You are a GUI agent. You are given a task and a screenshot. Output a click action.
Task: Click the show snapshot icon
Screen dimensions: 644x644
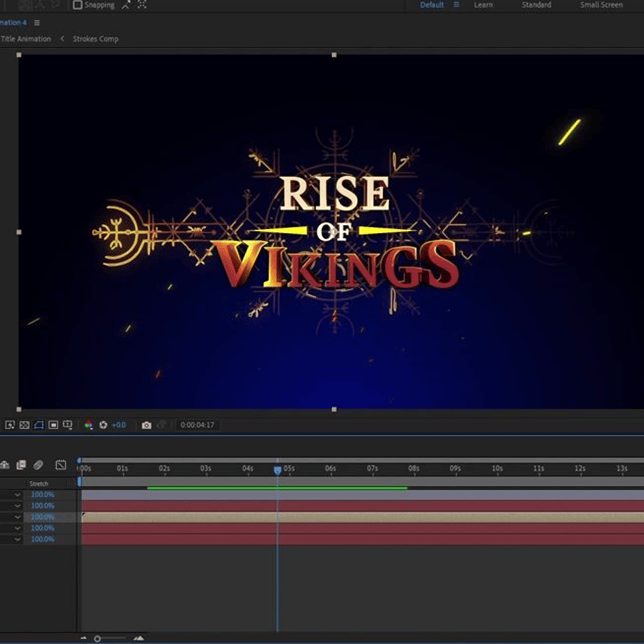tap(161, 425)
